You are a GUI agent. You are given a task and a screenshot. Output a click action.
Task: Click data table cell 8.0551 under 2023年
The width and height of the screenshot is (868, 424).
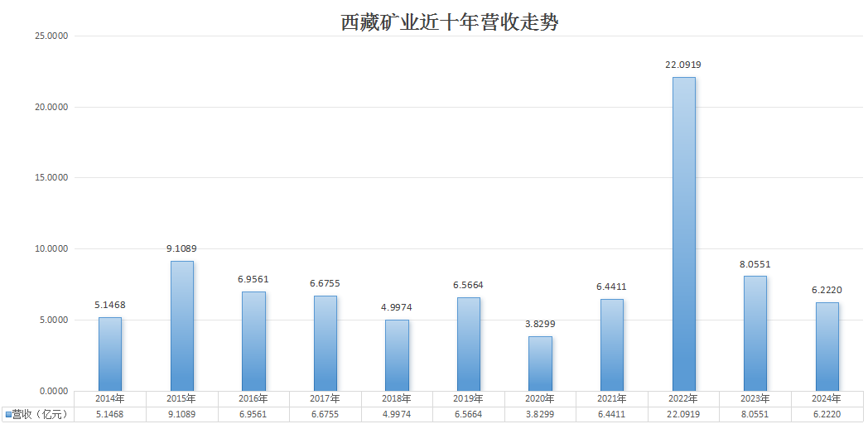[x=755, y=415]
